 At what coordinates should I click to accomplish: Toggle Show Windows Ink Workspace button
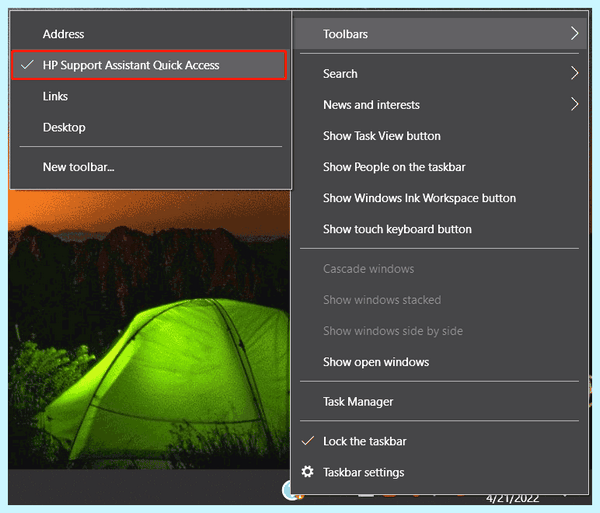(x=440, y=198)
